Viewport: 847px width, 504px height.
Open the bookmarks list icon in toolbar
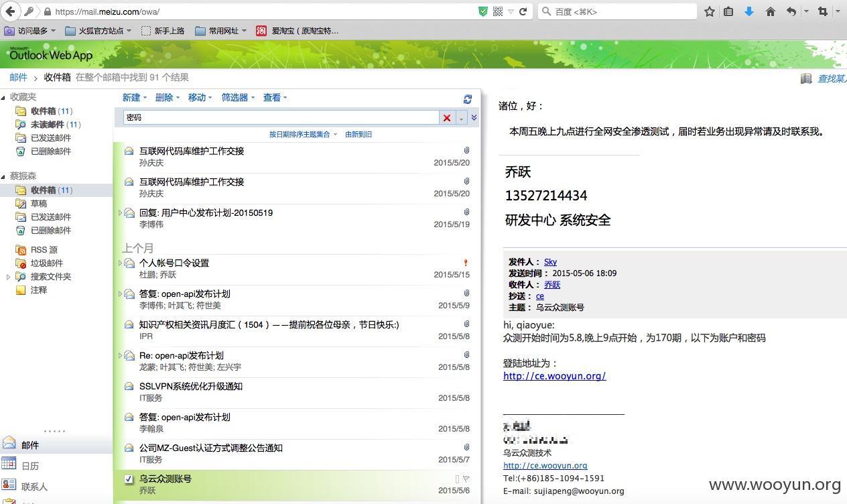pyautogui.click(x=728, y=11)
